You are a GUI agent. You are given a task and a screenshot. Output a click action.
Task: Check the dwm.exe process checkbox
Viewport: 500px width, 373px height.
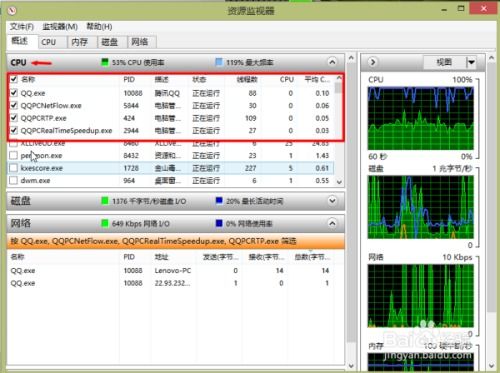tap(14, 180)
